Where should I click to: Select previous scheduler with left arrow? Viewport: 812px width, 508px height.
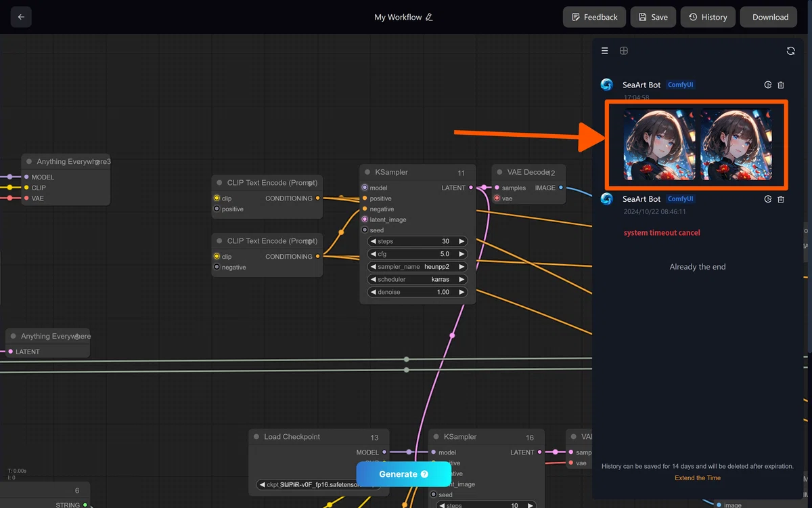(x=373, y=279)
